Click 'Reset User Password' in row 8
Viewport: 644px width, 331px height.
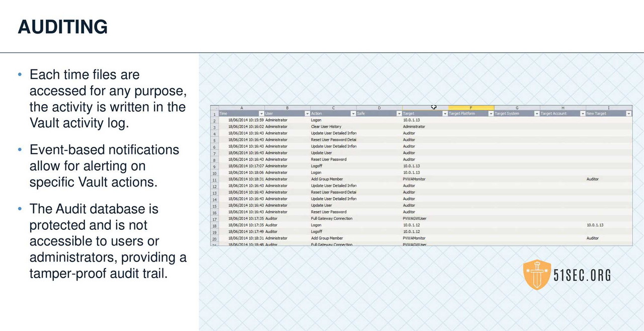(x=329, y=159)
